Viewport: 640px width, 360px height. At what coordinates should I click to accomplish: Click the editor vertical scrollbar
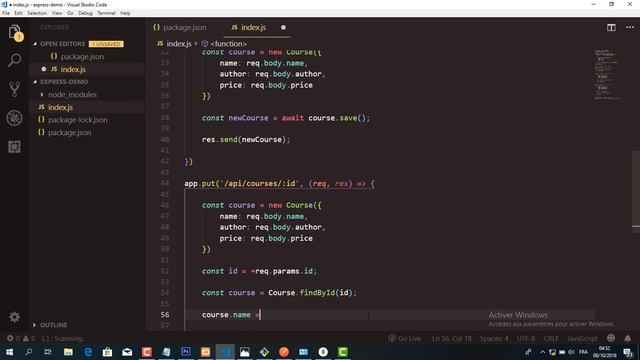636,192
